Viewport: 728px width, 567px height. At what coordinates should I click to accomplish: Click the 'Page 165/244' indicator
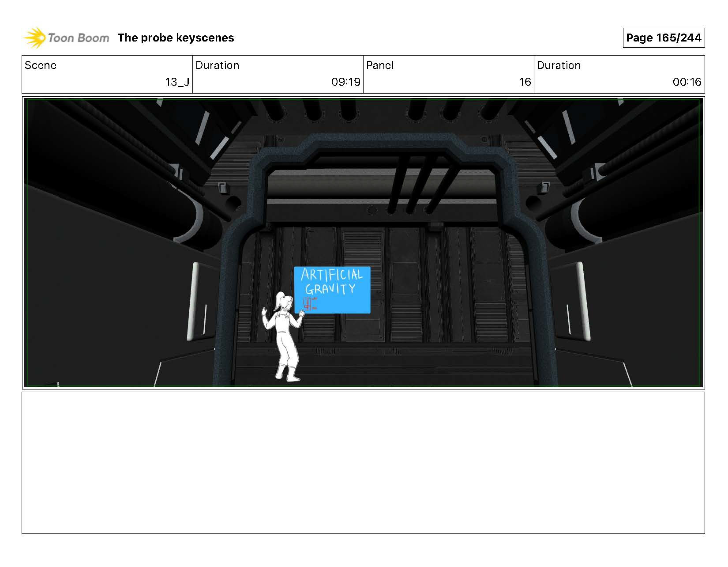(x=664, y=38)
